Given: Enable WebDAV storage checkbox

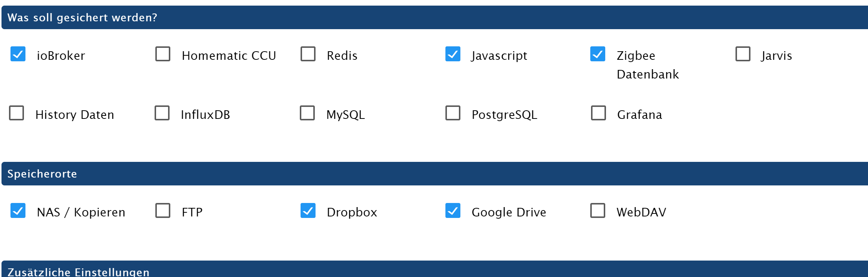Looking at the screenshot, I should click(598, 210).
